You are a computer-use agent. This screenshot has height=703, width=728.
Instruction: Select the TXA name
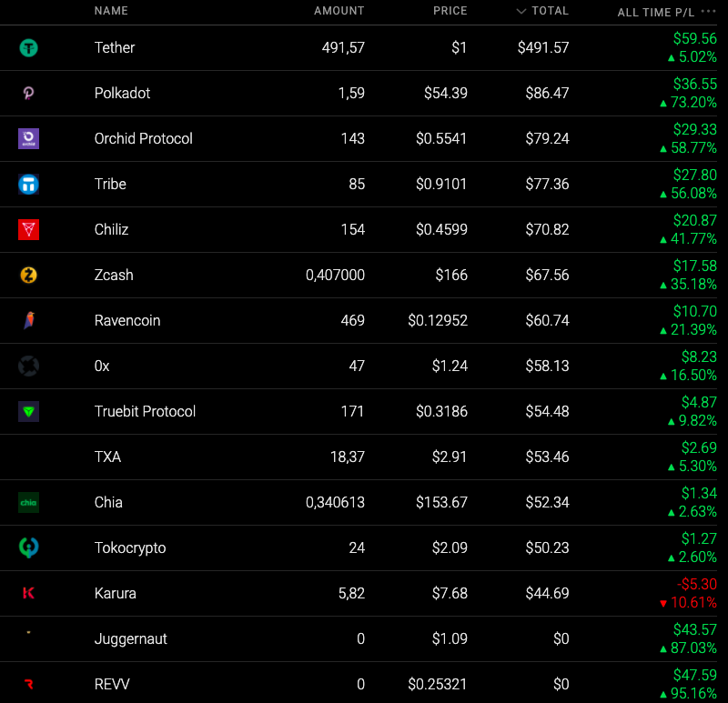(107, 457)
